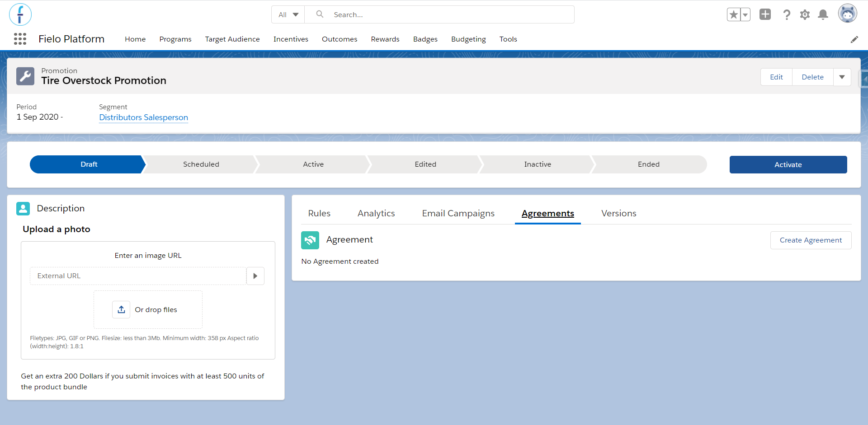Click Create Agreement
The height and width of the screenshot is (425, 868).
(811, 240)
